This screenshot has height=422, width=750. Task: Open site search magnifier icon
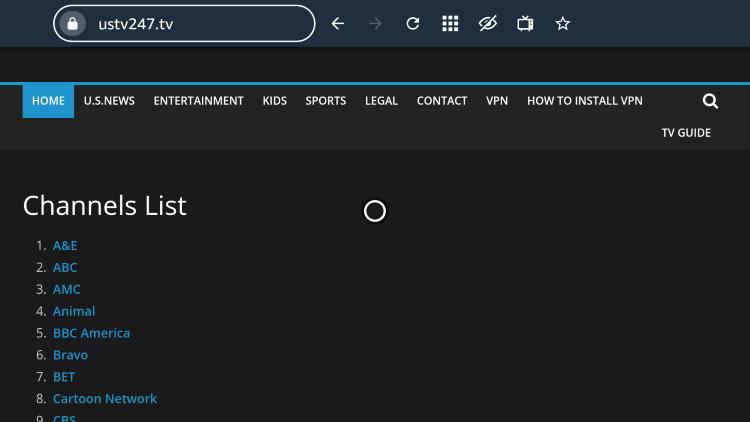[710, 101]
